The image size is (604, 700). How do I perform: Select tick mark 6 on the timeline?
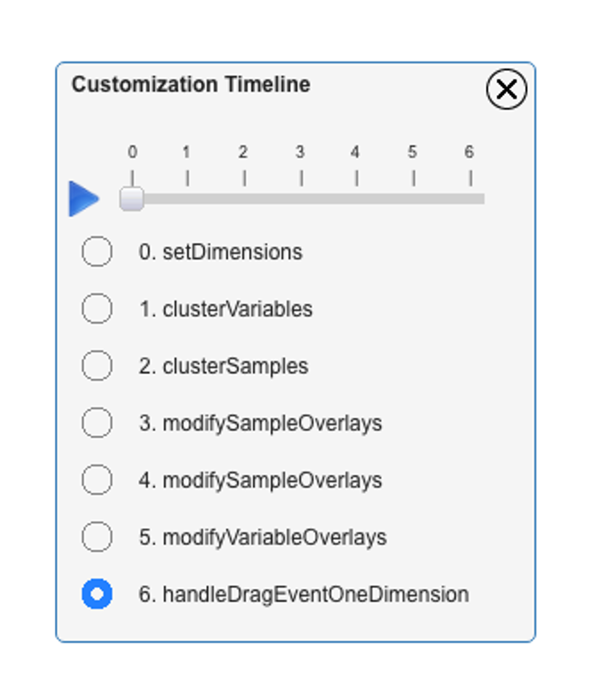[x=470, y=178]
